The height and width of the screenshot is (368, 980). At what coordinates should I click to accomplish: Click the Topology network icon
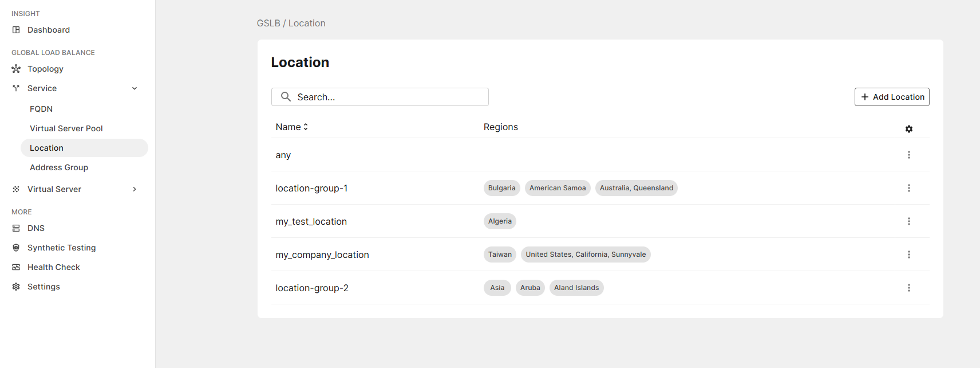(16, 69)
